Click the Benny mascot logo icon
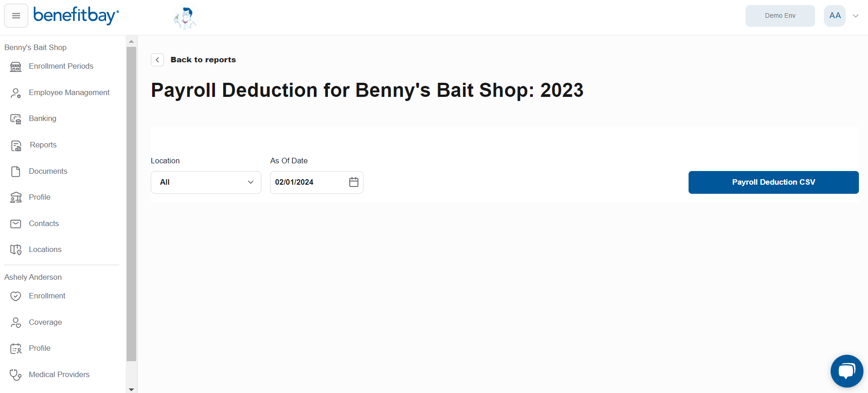 tap(185, 18)
